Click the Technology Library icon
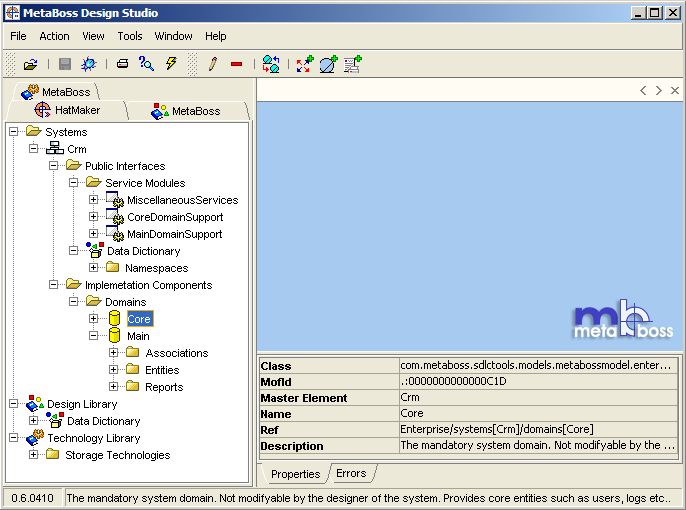 pyautogui.click(x=35, y=437)
